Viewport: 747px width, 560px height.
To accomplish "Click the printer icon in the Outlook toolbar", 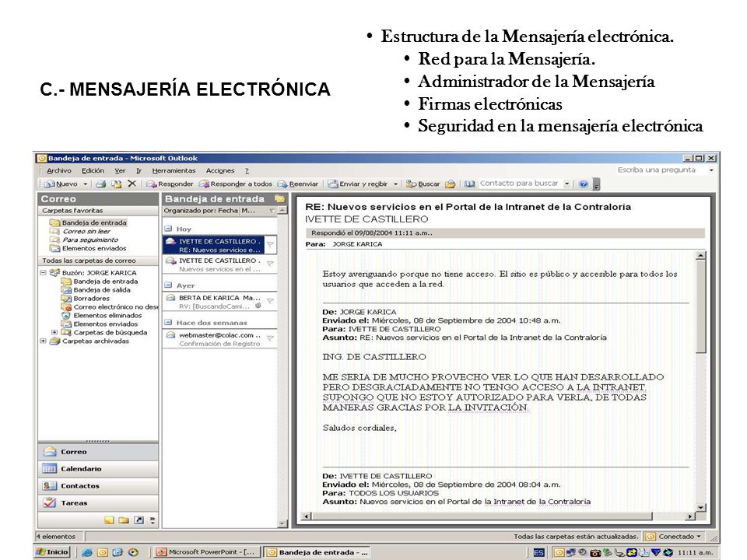I will (x=100, y=184).
